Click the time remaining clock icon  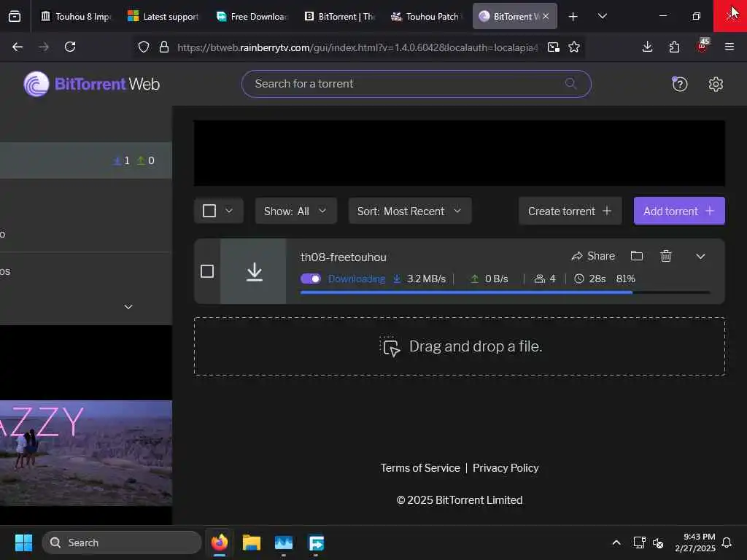(x=578, y=279)
